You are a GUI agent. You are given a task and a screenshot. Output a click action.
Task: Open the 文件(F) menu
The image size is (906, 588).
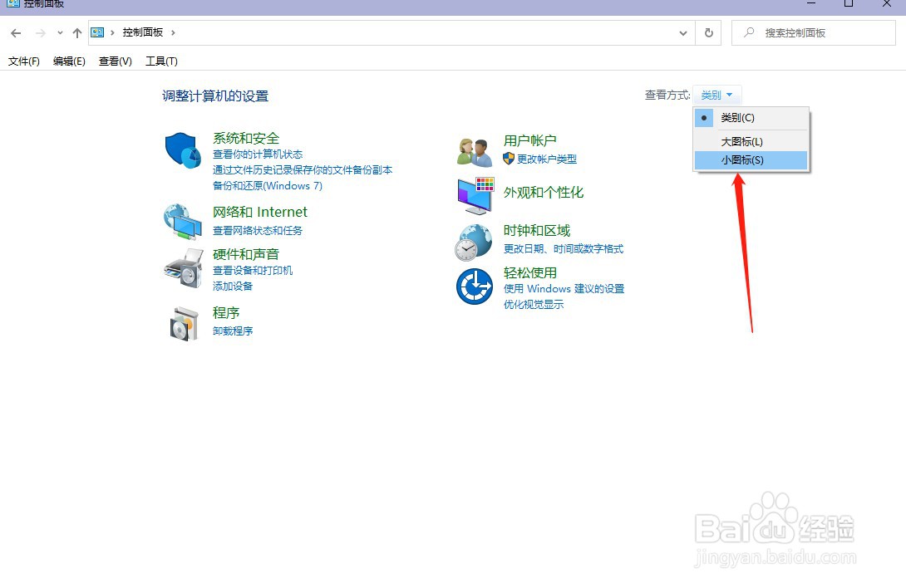pos(23,61)
